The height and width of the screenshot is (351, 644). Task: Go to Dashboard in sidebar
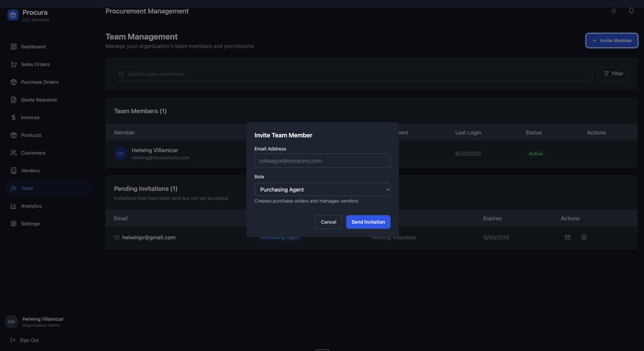click(33, 46)
